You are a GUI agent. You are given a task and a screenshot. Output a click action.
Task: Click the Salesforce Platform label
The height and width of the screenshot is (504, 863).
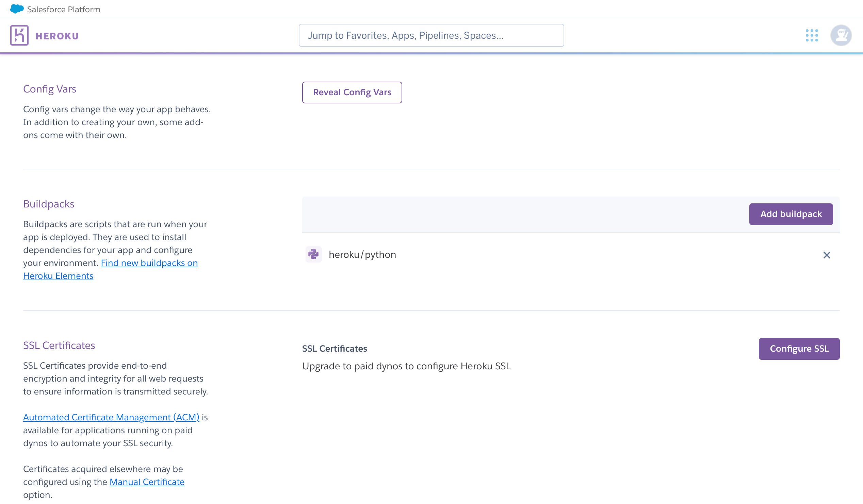coord(64,10)
